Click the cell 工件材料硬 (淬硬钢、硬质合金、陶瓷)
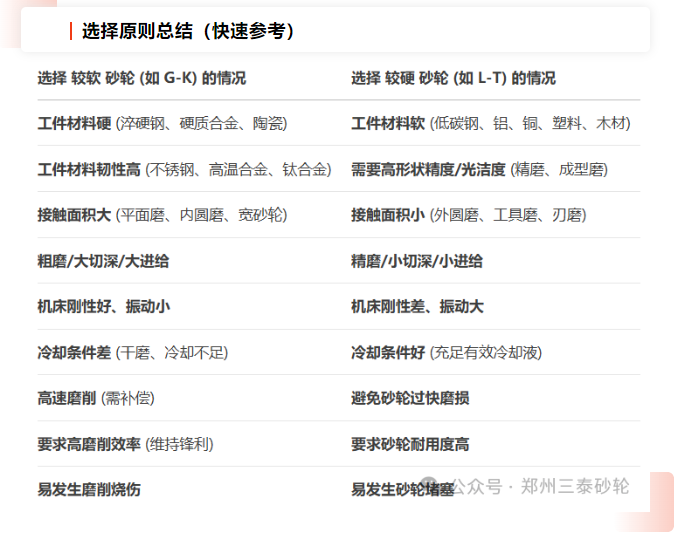Screen dimensions: 685x538 pos(162,124)
